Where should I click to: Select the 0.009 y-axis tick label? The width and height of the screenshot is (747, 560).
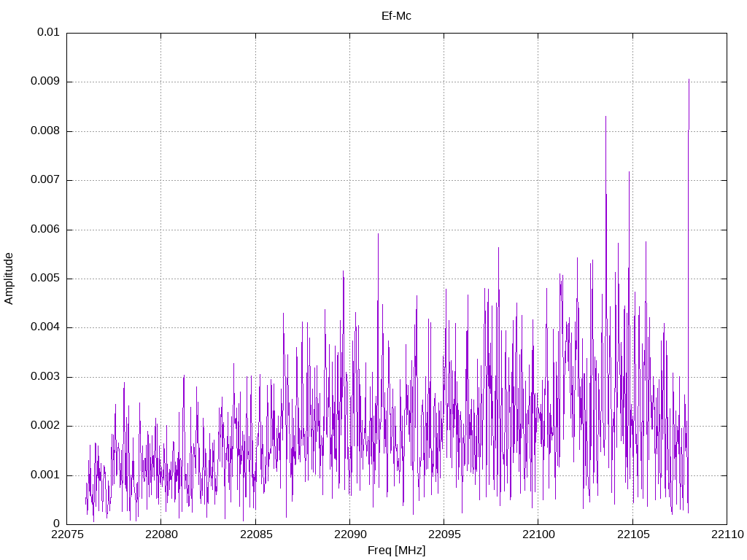click(45, 82)
